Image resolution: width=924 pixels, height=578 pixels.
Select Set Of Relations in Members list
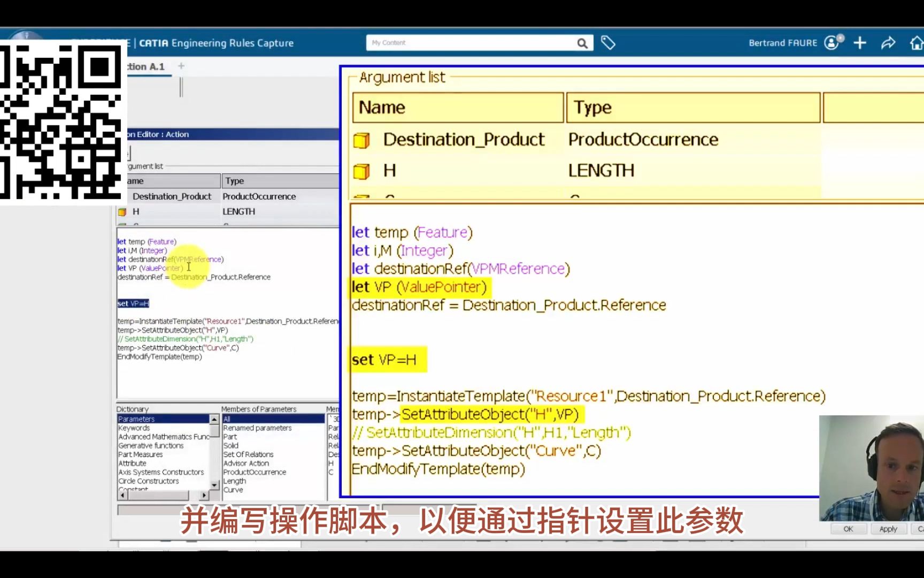[248, 454]
